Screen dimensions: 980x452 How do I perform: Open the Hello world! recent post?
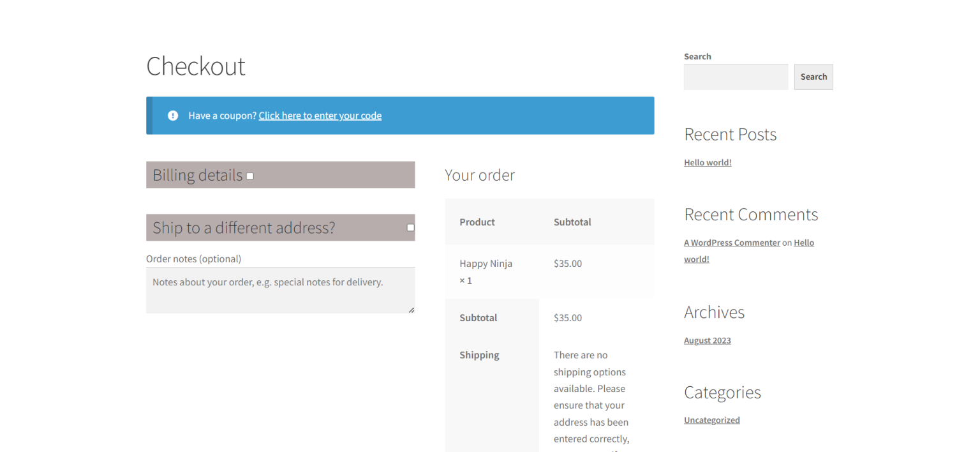pos(708,162)
